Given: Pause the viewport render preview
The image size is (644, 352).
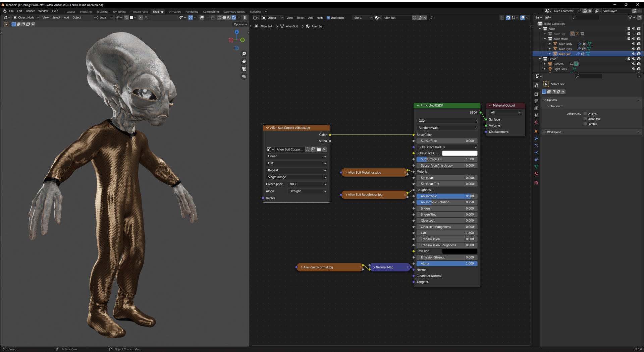Looking at the screenshot, I should point(245,18).
